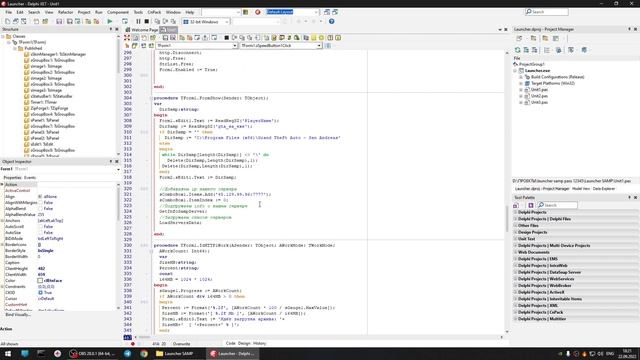Viewport: 640px width, 360px height.
Task: Switch to the Design tab below the editor
Action: [x=244, y=344]
